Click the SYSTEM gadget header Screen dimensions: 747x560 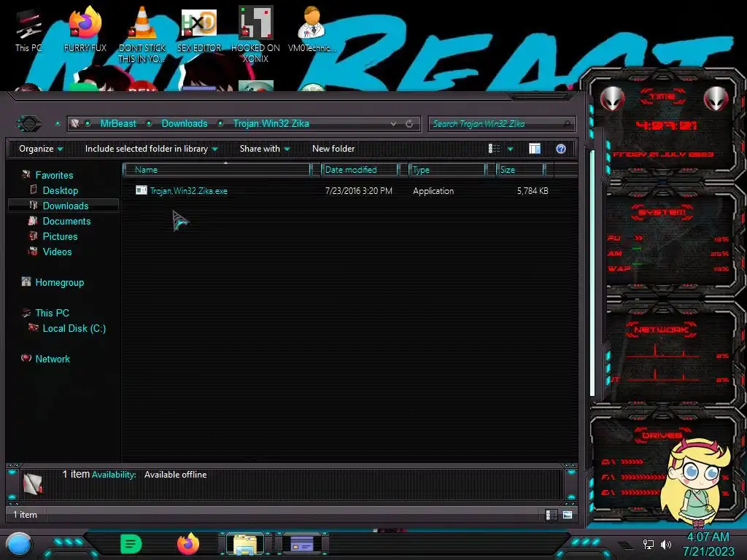click(x=662, y=212)
